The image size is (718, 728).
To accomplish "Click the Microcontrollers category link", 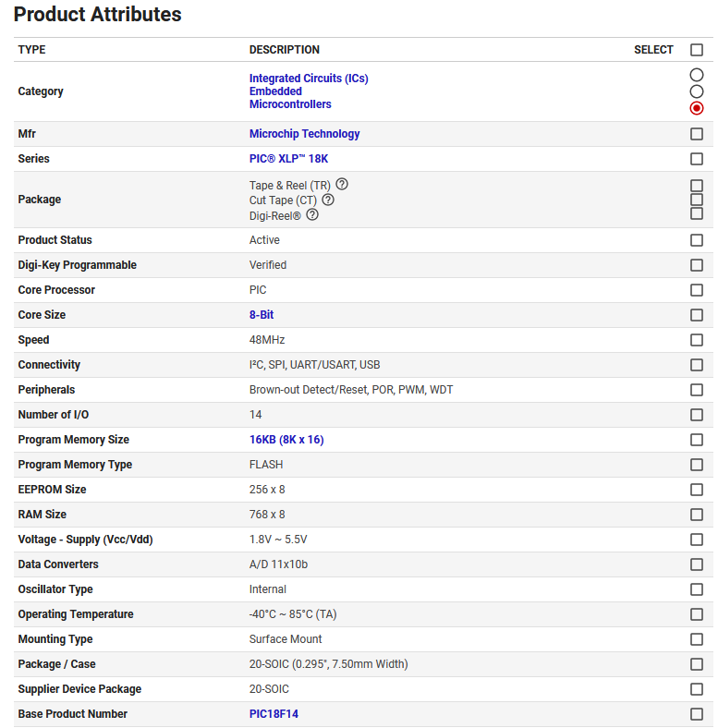I will [290, 104].
